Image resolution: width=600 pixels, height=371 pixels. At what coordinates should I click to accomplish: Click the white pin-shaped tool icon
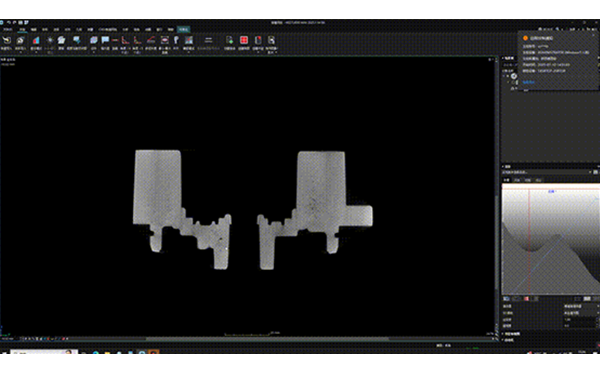click(176, 40)
